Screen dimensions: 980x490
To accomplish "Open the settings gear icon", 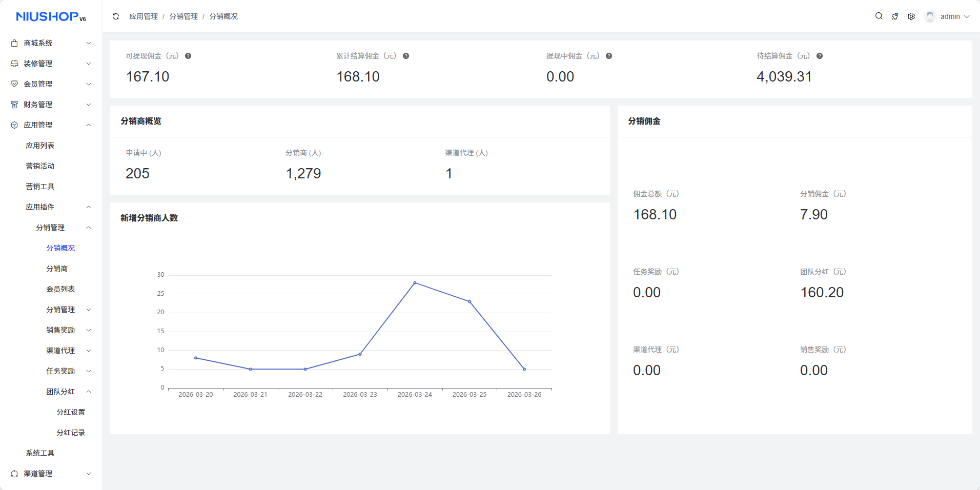I will [911, 16].
